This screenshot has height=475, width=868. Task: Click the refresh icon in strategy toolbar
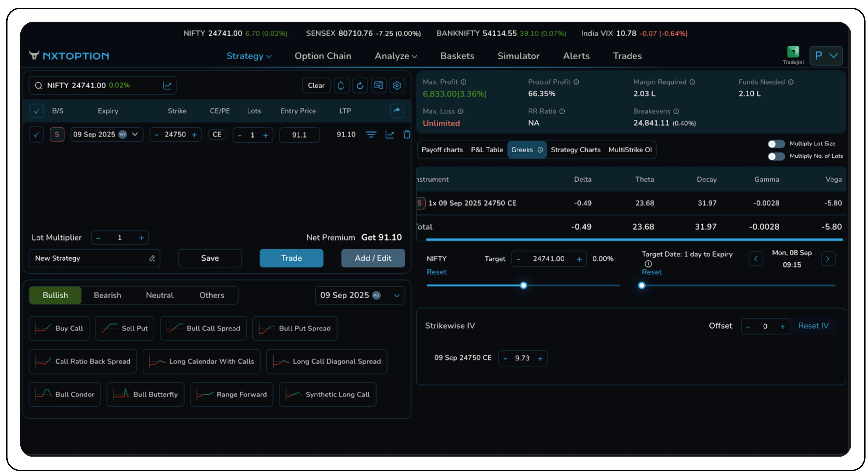click(x=359, y=86)
